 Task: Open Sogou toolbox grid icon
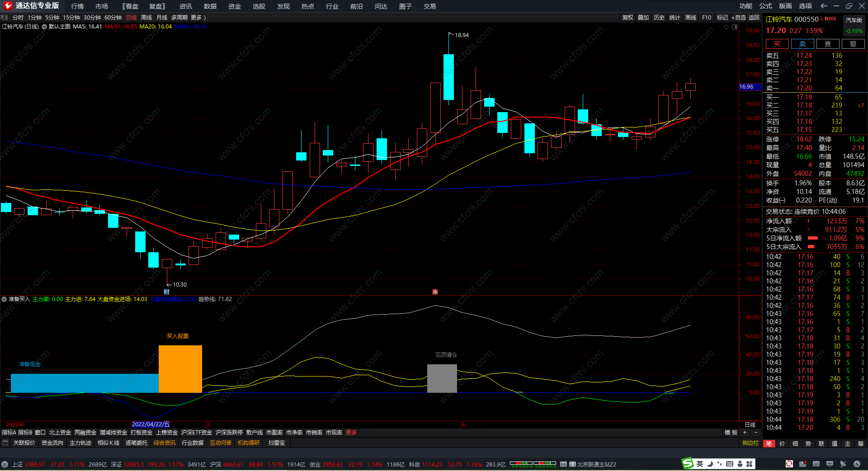[750, 464]
